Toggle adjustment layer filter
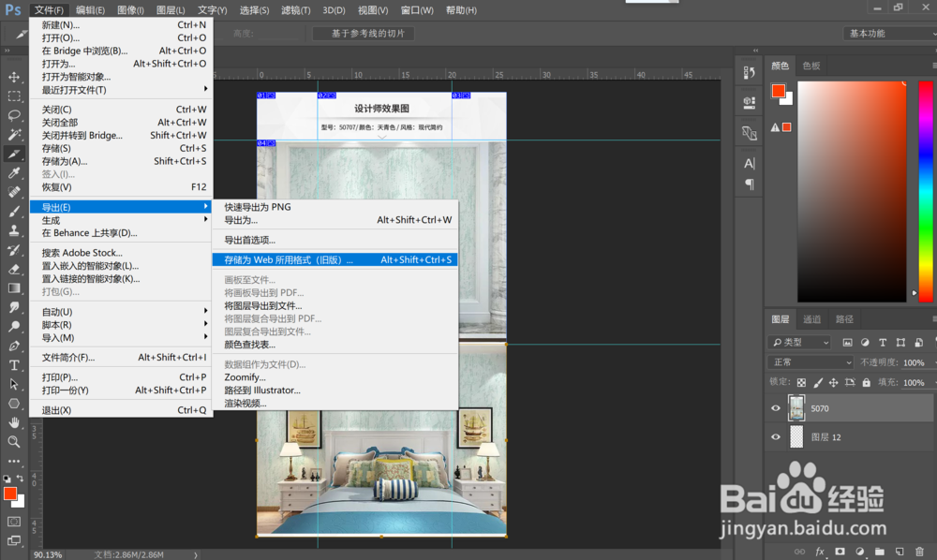Viewport: 937px width, 560px height. click(865, 342)
